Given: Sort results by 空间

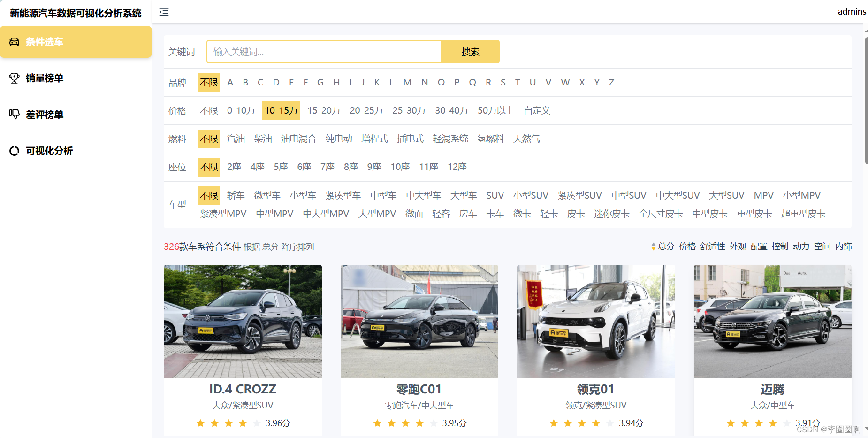Looking at the screenshot, I should [x=822, y=246].
